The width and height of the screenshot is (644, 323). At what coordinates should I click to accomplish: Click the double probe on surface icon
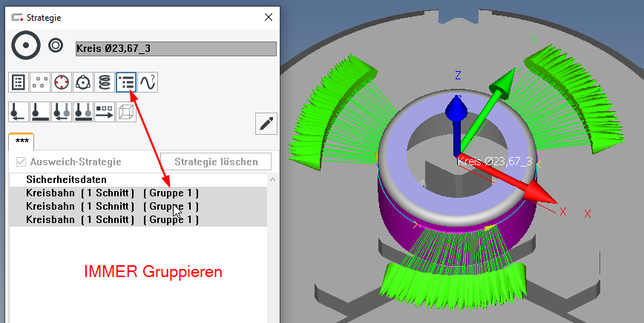tap(83, 112)
